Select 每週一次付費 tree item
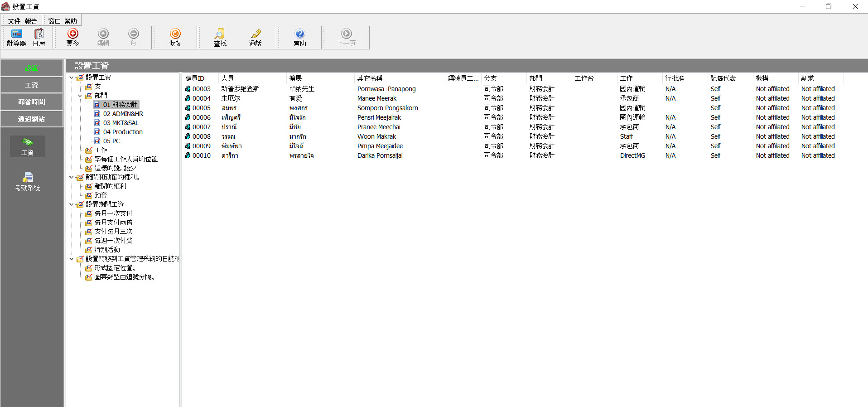Image resolution: width=868 pixels, height=407 pixels. tap(113, 241)
